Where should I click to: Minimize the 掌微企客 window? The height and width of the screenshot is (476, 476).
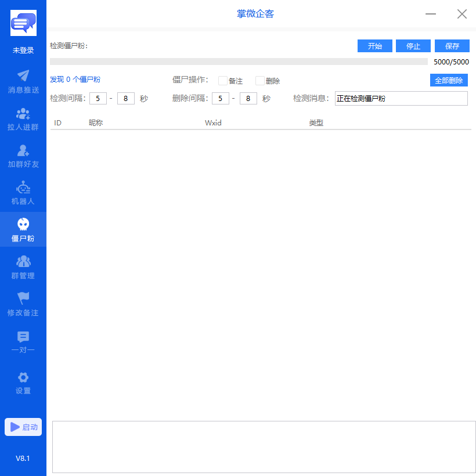click(x=431, y=14)
